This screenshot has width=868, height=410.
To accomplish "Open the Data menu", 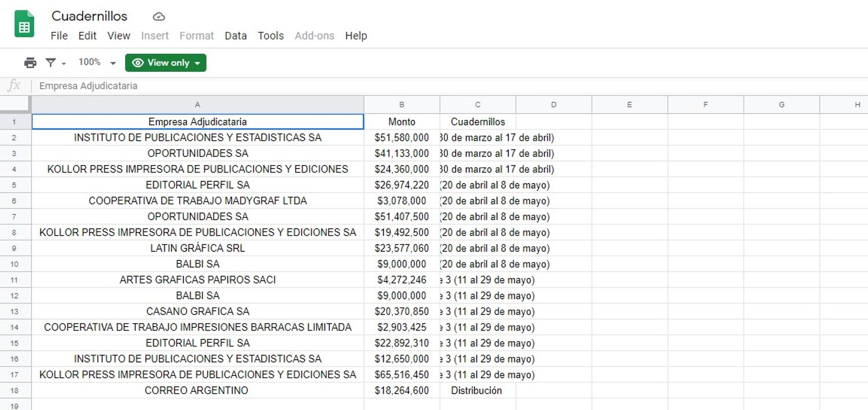I will tap(236, 35).
